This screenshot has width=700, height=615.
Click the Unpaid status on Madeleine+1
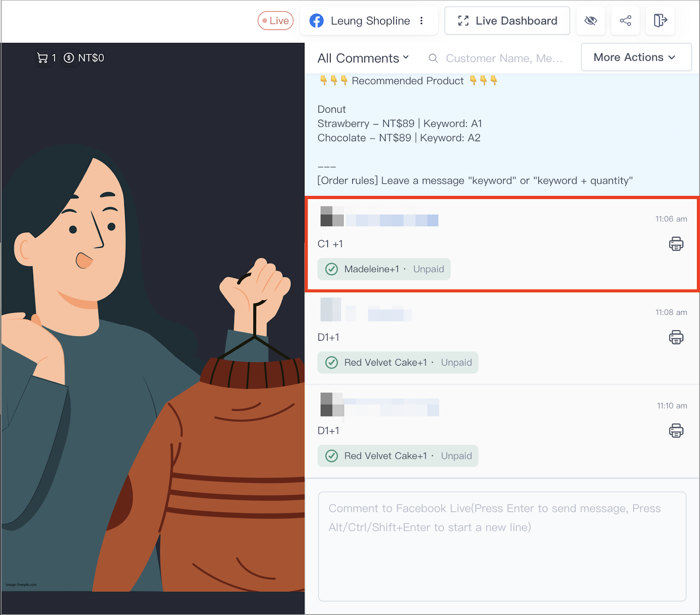pos(428,269)
